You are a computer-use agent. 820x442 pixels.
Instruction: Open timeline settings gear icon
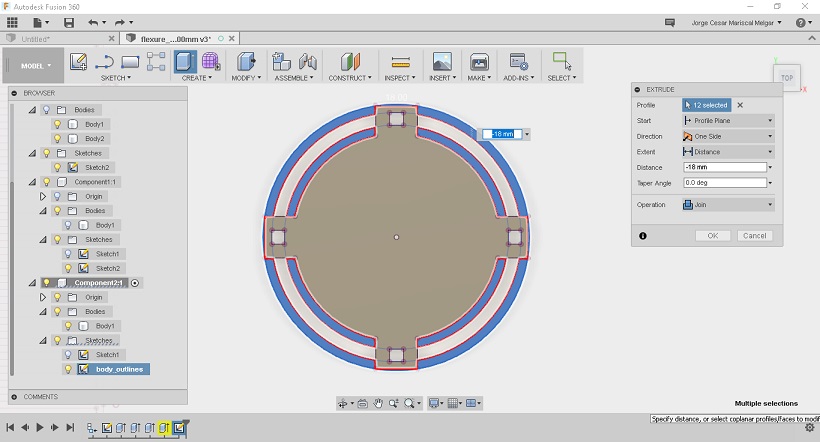810,428
